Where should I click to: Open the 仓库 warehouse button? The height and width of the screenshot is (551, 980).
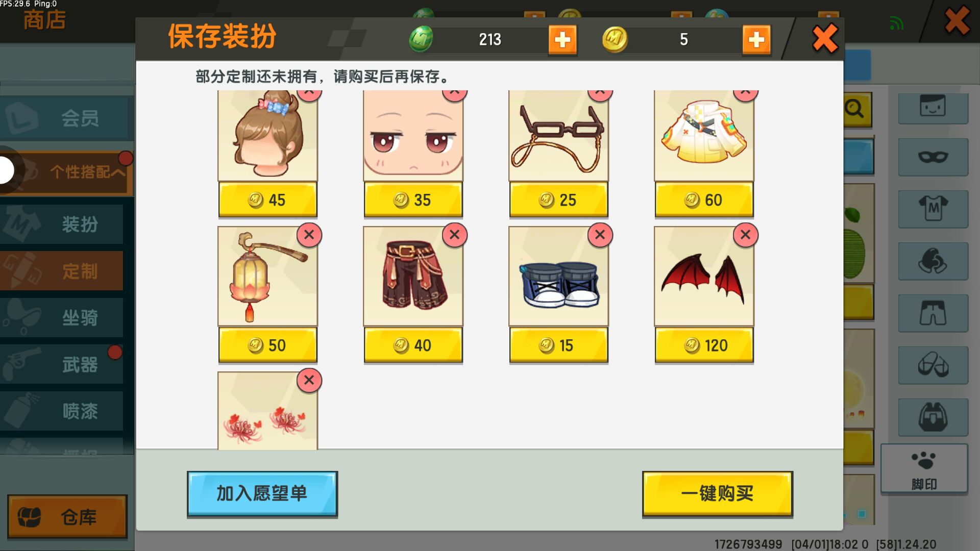[x=67, y=516]
